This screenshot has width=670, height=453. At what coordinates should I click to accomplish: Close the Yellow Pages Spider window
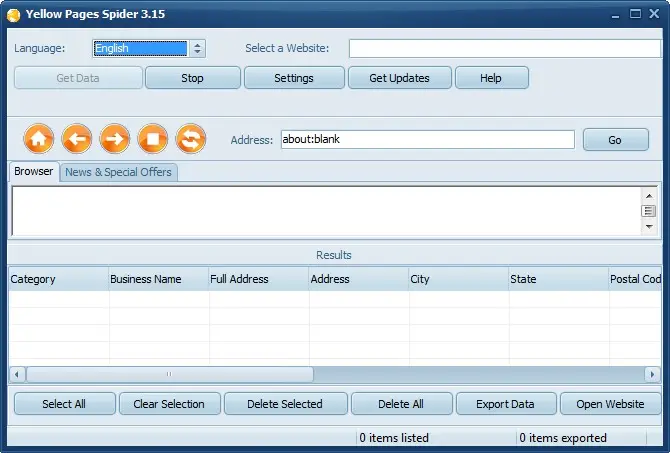coord(654,14)
